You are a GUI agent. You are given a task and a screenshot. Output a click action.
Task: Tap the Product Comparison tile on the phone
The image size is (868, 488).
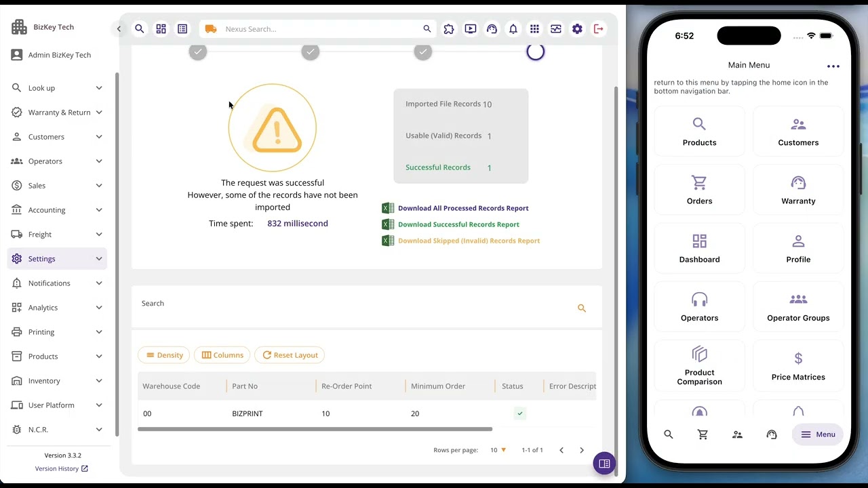pos(699,366)
